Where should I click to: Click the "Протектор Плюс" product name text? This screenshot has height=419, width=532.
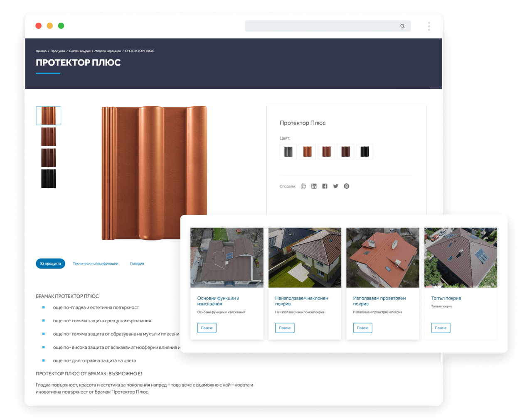click(303, 123)
